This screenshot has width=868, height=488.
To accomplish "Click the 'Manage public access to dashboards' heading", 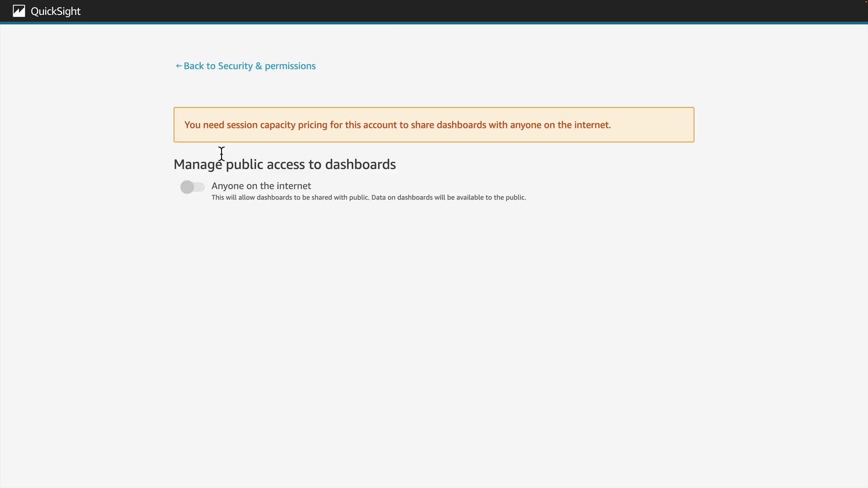I will click(x=284, y=164).
